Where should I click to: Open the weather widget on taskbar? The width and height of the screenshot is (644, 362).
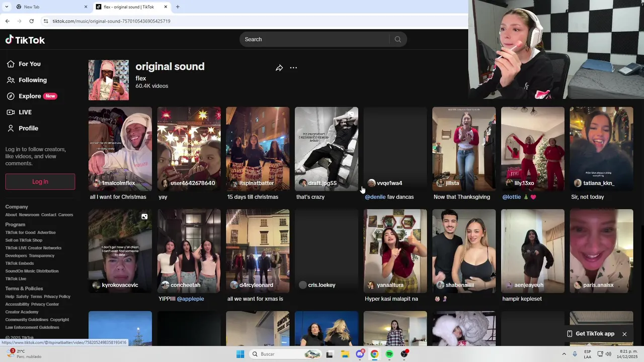pos(24,354)
